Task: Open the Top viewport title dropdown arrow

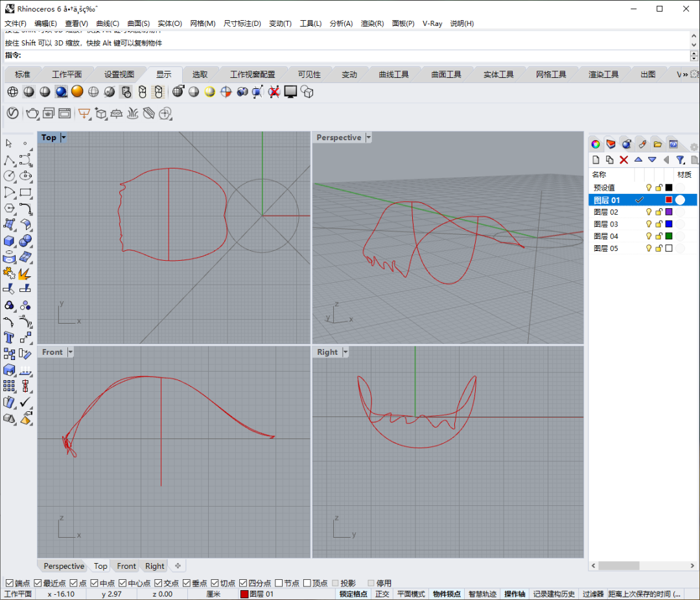Action: pyautogui.click(x=64, y=138)
